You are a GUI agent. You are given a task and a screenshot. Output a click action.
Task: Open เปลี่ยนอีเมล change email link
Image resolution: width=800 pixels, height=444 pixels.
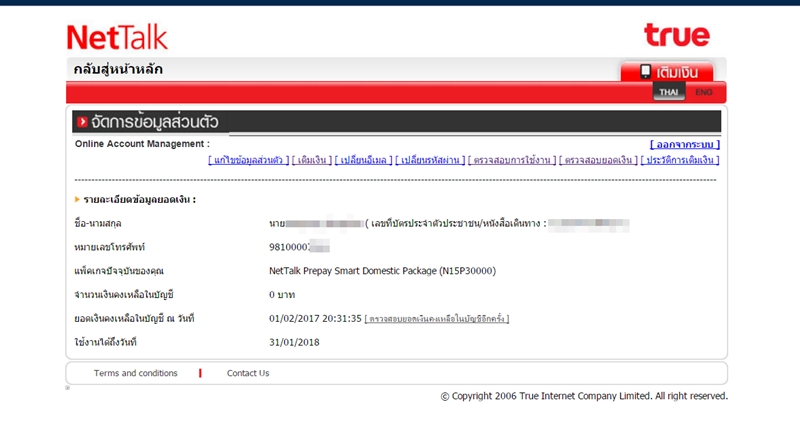363,160
